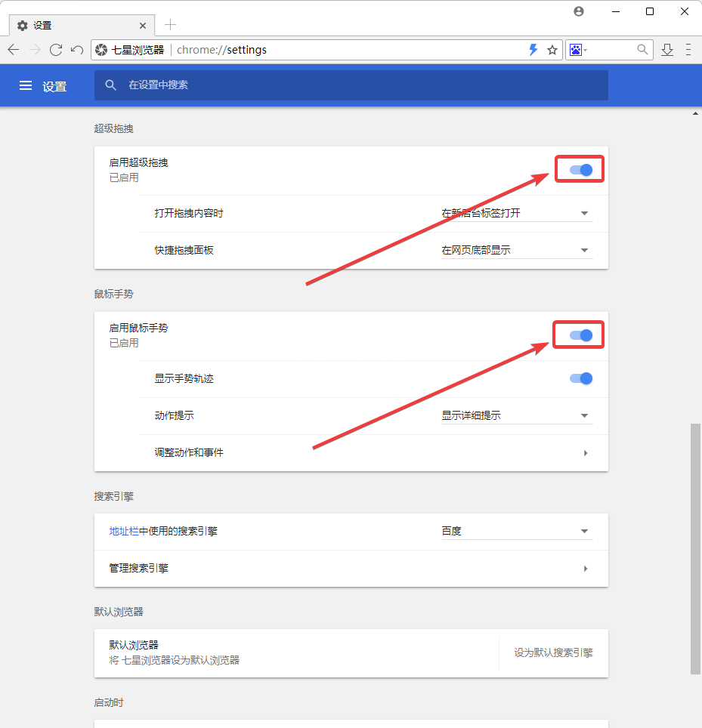Image resolution: width=702 pixels, height=728 pixels.
Task: Toggle 启用鼠标手势 switch
Action: click(x=581, y=335)
